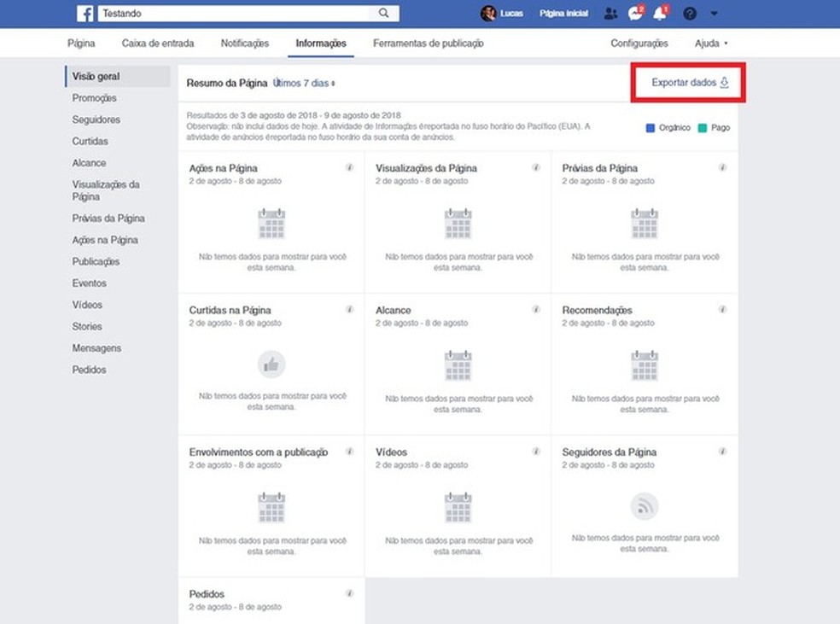Click the search magnifier icon
Viewport: 840px width, 624px height.
click(383, 13)
